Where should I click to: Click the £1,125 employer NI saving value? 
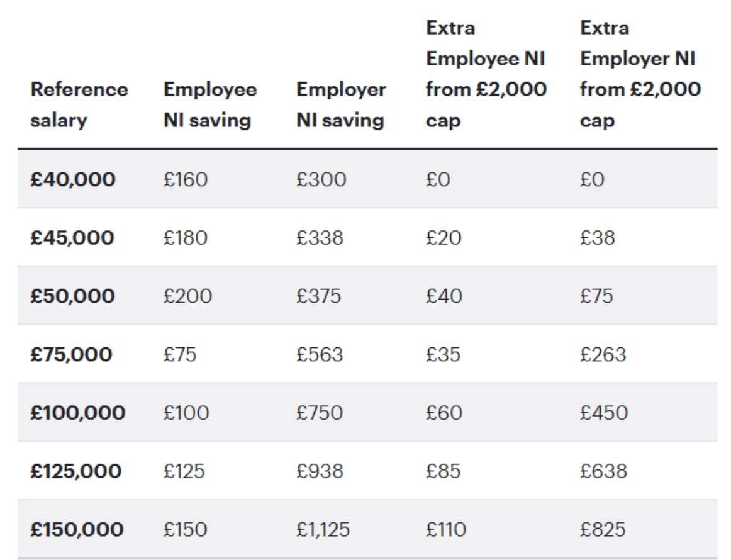pos(323,530)
